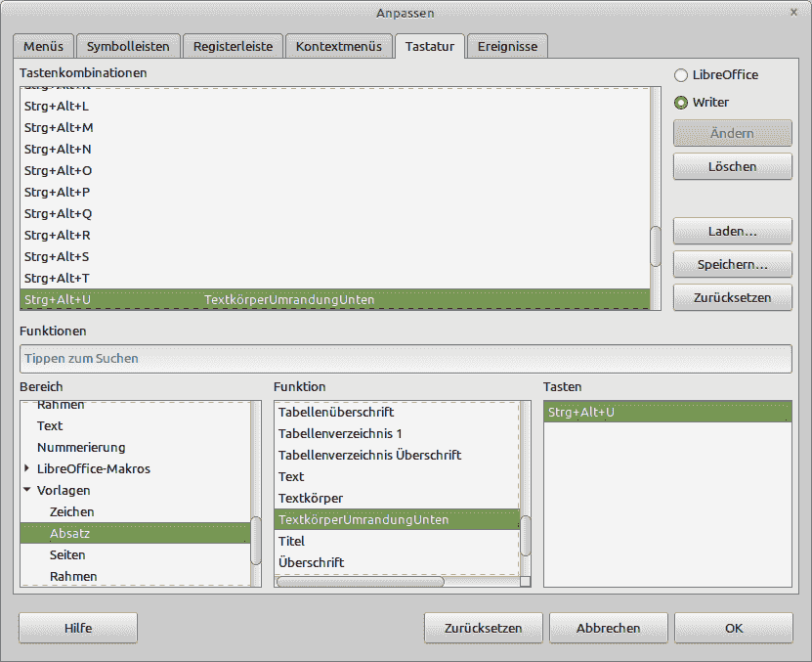Switch to the Menüs tab
Viewport: 812px width, 662px height.
[43, 46]
